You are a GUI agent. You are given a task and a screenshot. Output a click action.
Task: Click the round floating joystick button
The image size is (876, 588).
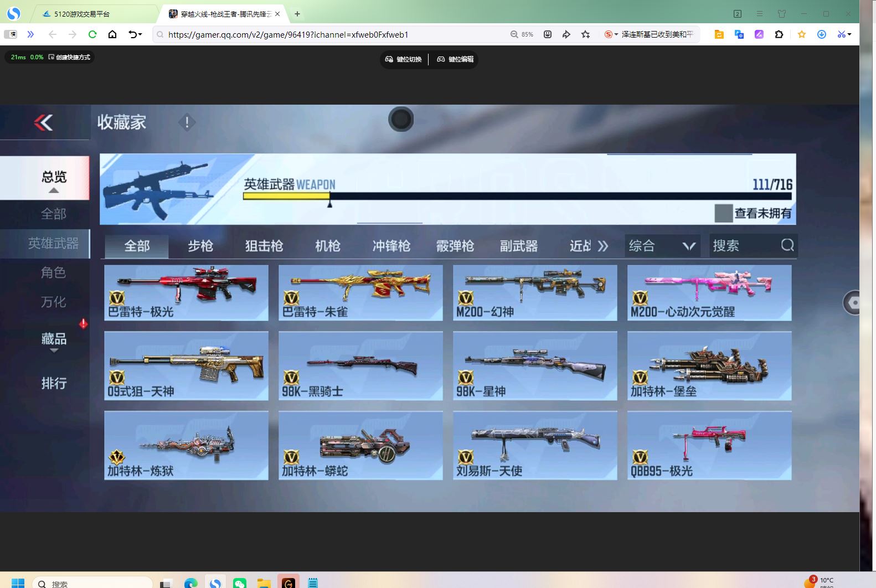coord(401,119)
